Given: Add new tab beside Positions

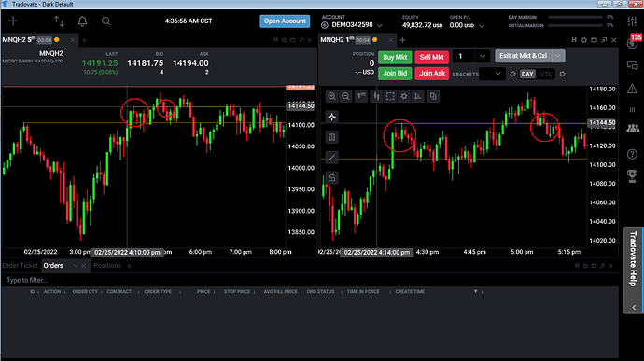Looking at the screenshot, I should point(130,266).
